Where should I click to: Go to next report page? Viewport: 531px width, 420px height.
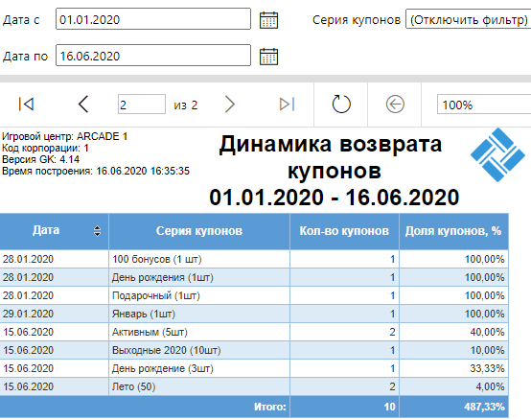pos(230,105)
